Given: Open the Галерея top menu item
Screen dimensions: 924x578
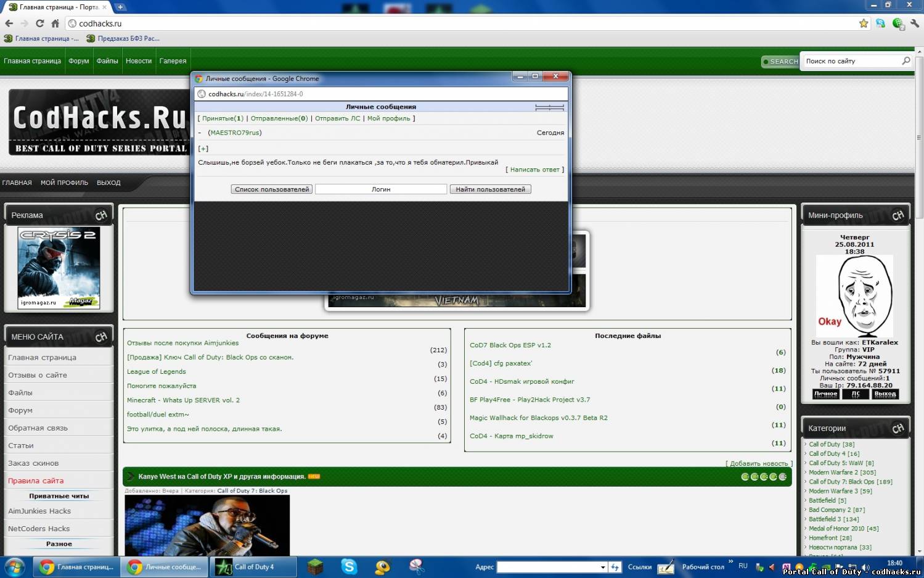Looking at the screenshot, I should (x=173, y=61).
